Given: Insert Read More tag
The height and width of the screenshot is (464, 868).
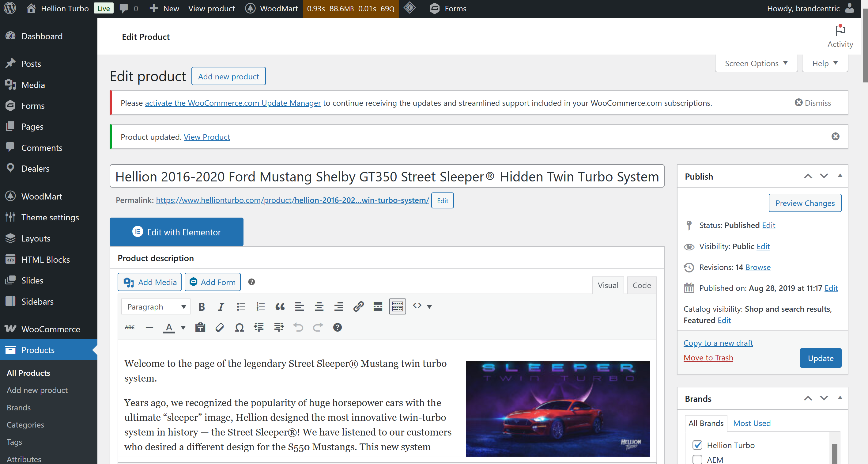Looking at the screenshot, I should coord(378,306).
